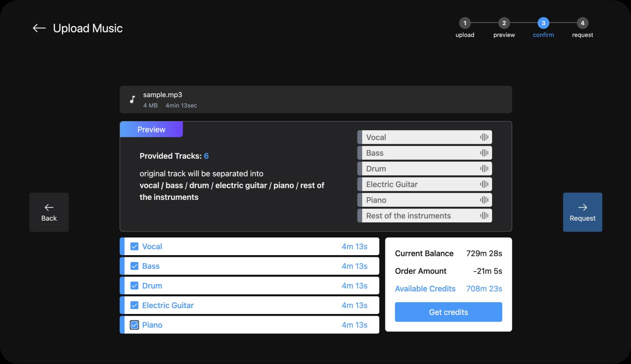Toggle the focused Piano checkbox
This screenshot has width=631, height=364.
point(134,325)
